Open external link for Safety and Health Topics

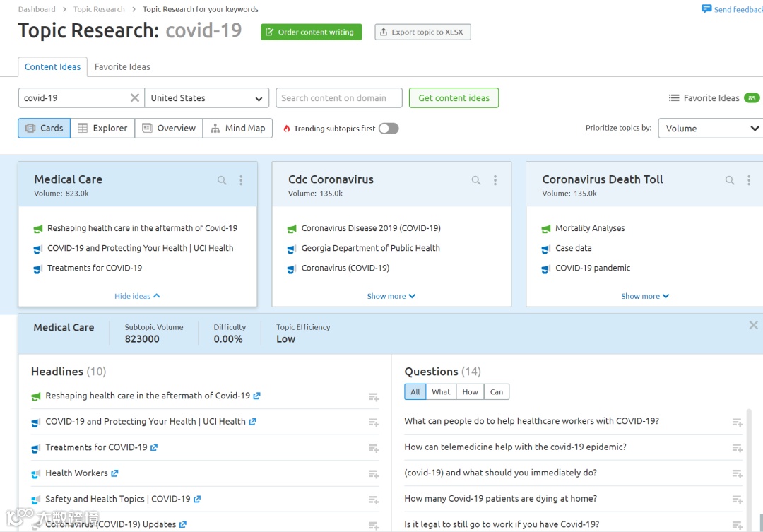[x=197, y=499]
